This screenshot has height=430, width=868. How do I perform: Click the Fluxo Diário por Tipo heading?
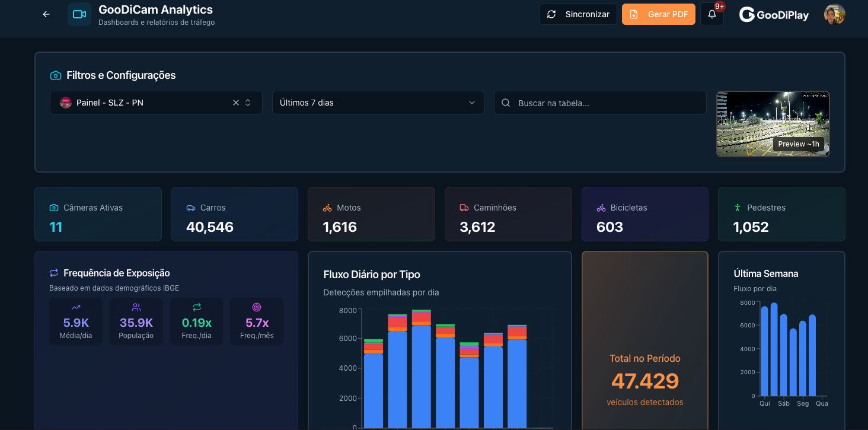click(372, 275)
